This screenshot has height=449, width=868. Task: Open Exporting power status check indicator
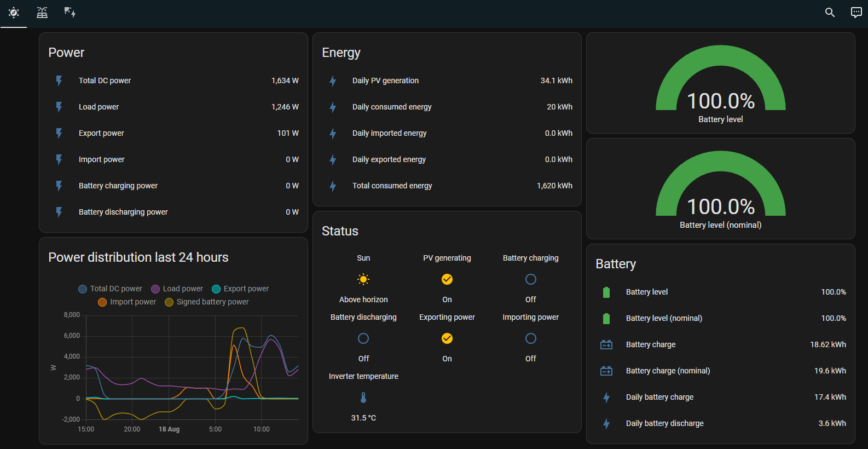447,338
